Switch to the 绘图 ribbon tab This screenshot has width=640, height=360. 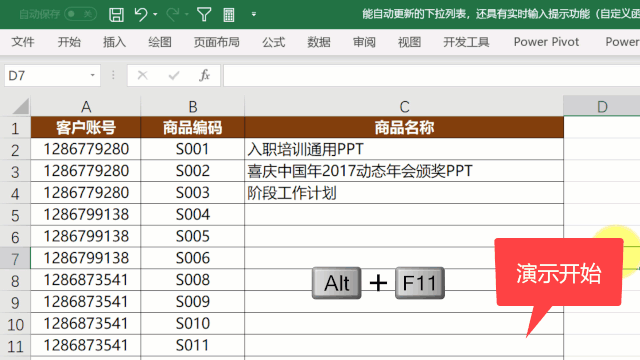pos(160,42)
